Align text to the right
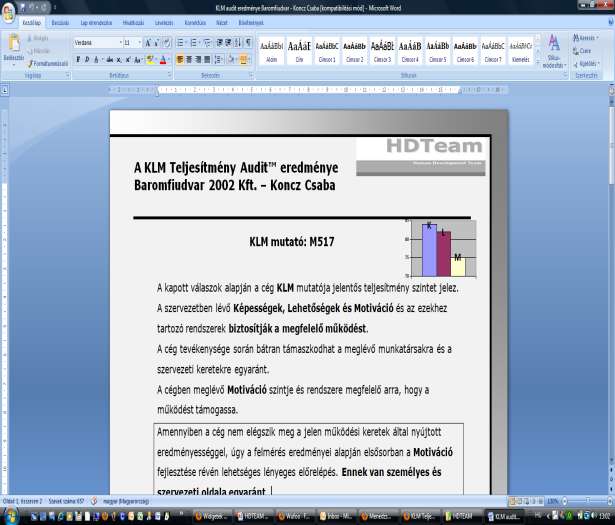 198,60
